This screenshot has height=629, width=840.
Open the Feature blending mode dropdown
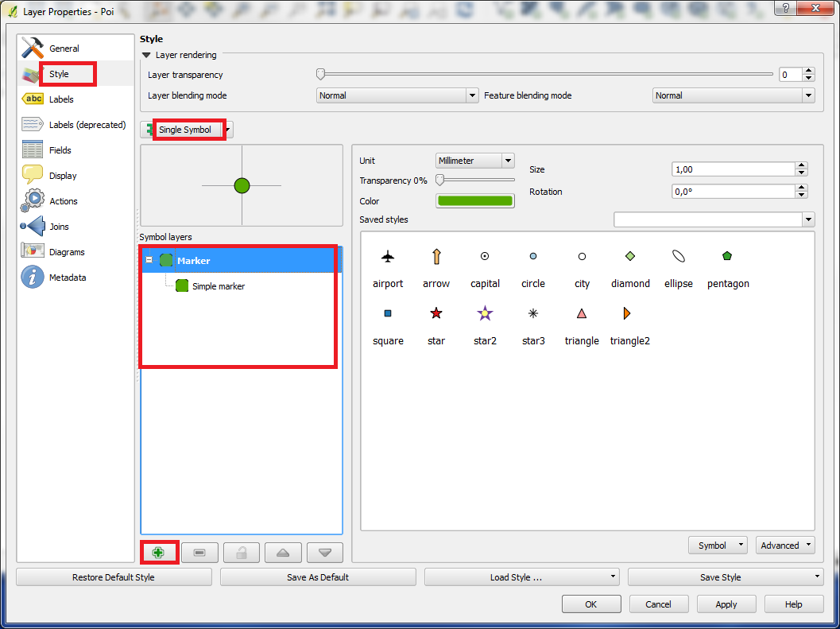click(734, 95)
